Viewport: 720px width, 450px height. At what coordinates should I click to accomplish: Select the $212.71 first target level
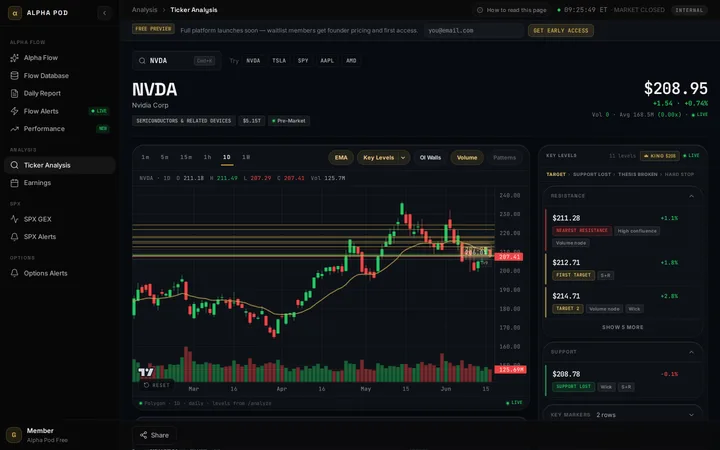point(623,269)
